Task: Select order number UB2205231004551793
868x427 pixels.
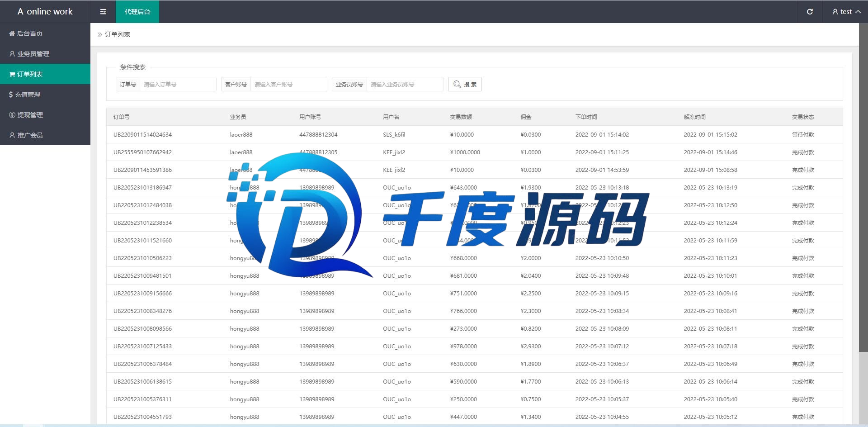Action: click(142, 417)
